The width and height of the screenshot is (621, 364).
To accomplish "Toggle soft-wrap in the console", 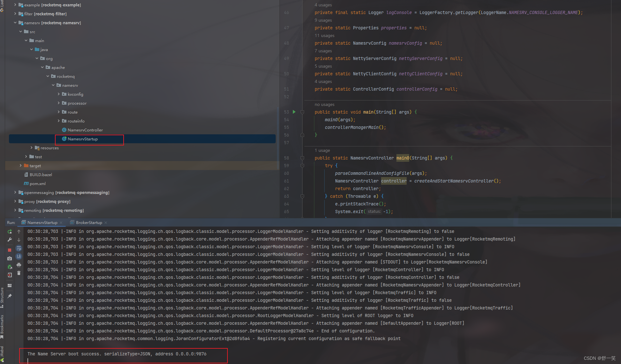I will click(19, 248).
